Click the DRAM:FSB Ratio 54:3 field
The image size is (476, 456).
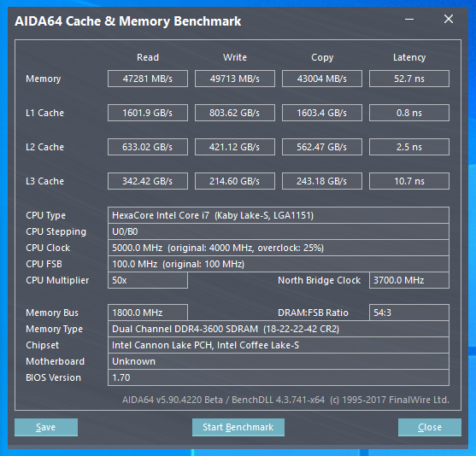408,313
